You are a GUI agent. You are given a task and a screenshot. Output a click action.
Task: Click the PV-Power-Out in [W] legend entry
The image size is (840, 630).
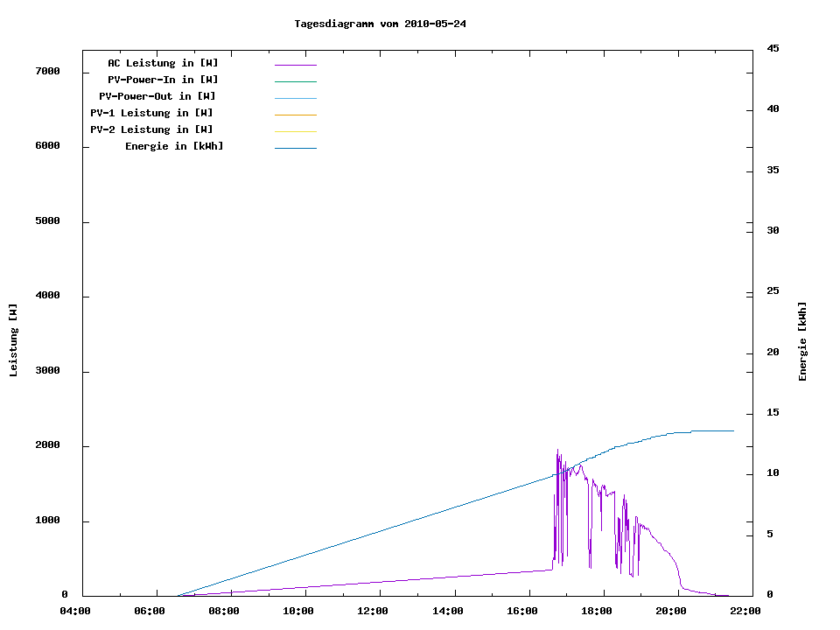coord(158,96)
